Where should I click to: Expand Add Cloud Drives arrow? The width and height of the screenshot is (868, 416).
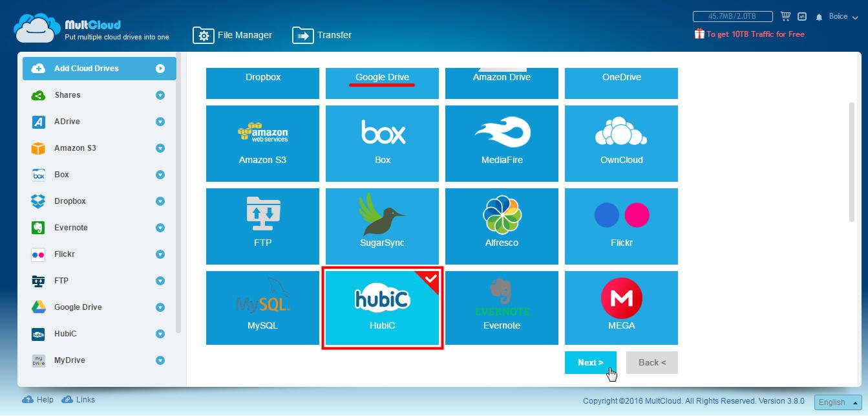(160, 69)
